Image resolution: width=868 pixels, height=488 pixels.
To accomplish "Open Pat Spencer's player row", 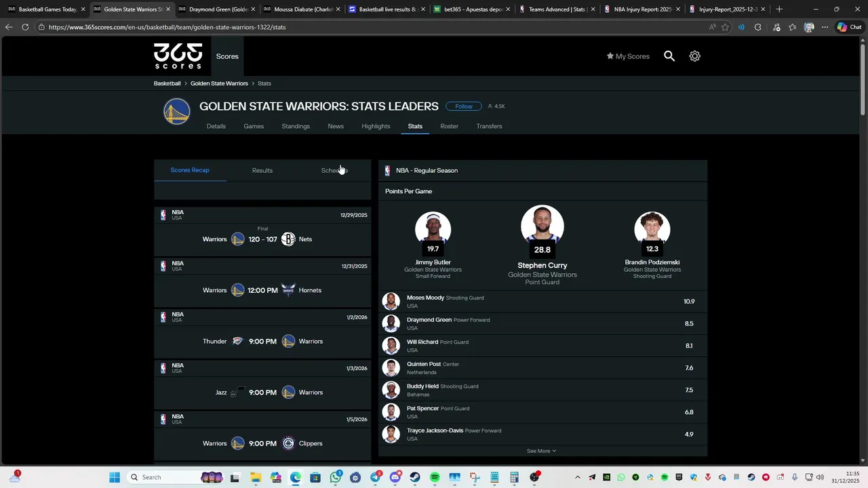I will [542, 412].
